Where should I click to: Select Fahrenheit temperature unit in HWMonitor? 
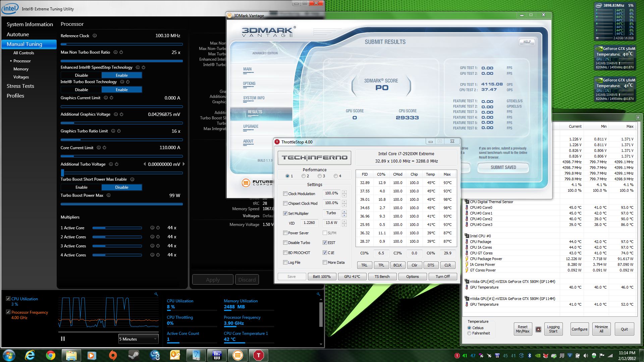click(x=469, y=333)
